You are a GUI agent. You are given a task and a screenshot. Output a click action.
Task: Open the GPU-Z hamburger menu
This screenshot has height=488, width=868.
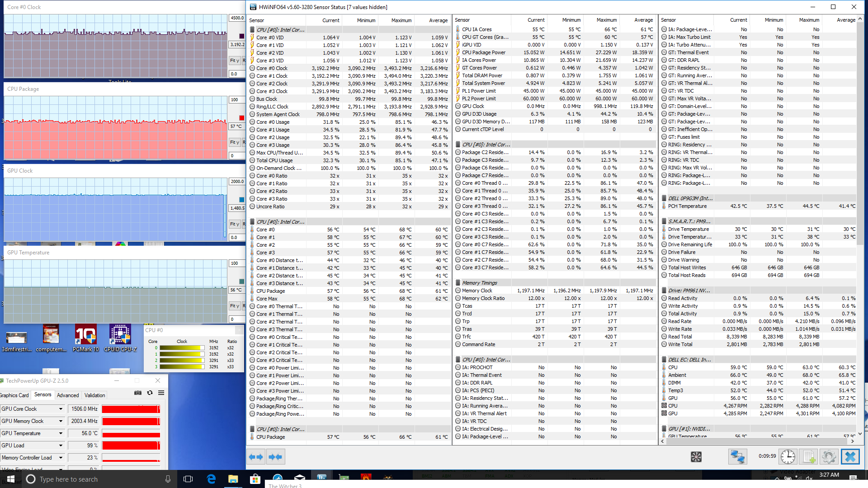tap(161, 393)
